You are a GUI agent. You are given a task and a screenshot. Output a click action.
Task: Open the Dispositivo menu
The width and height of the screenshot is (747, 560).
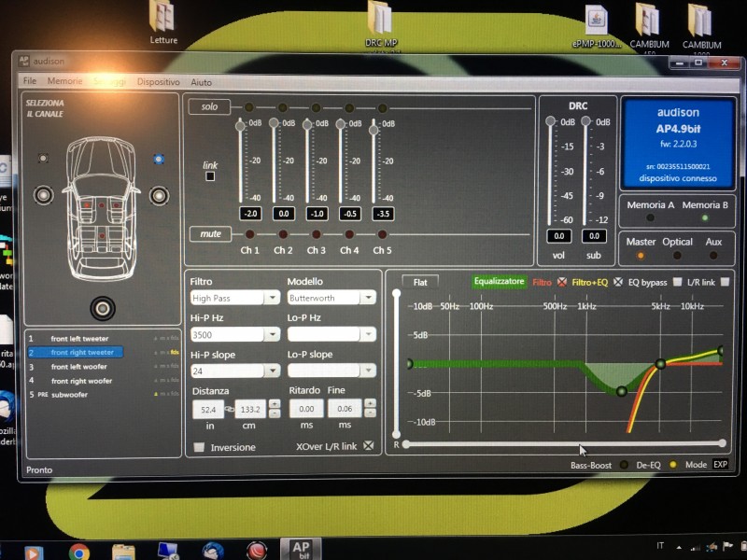click(x=158, y=82)
